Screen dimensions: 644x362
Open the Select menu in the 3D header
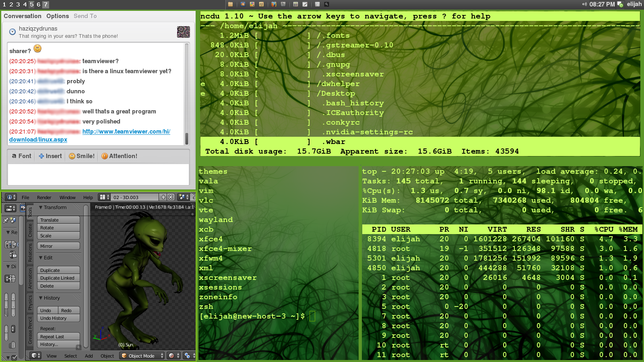pyautogui.click(x=70, y=356)
